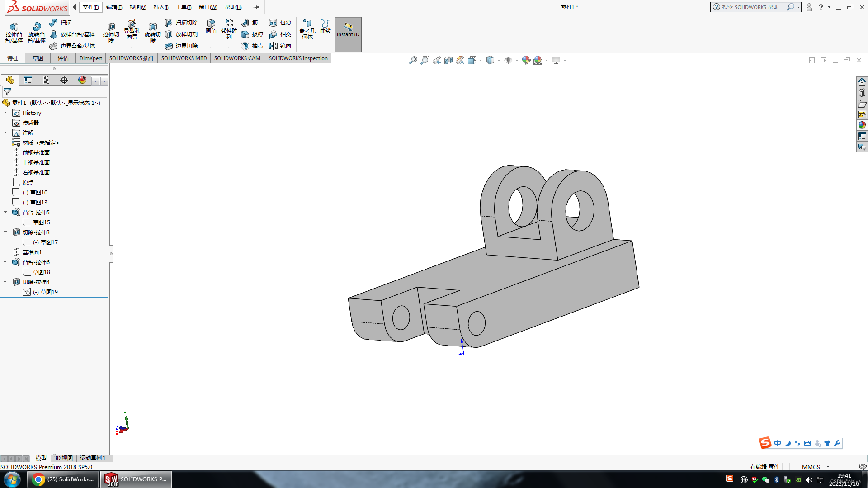Open the Curves tool (曲线)
Image resolution: width=868 pixels, height=488 pixels.
(325, 27)
